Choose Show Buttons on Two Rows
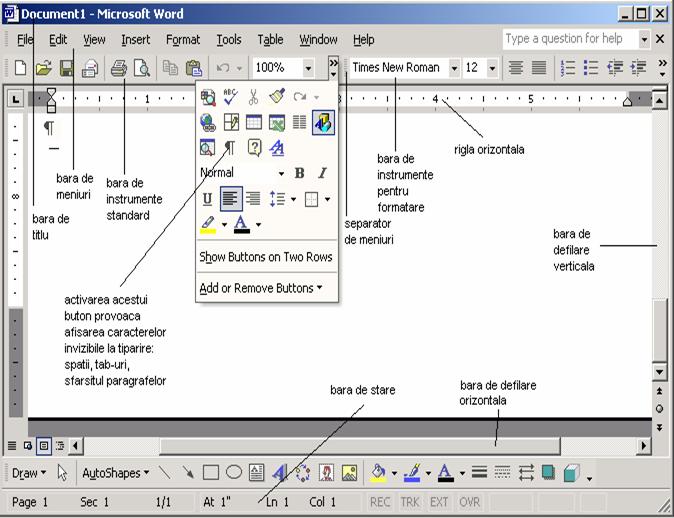This screenshot has width=674, height=518. [x=266, y=257]
